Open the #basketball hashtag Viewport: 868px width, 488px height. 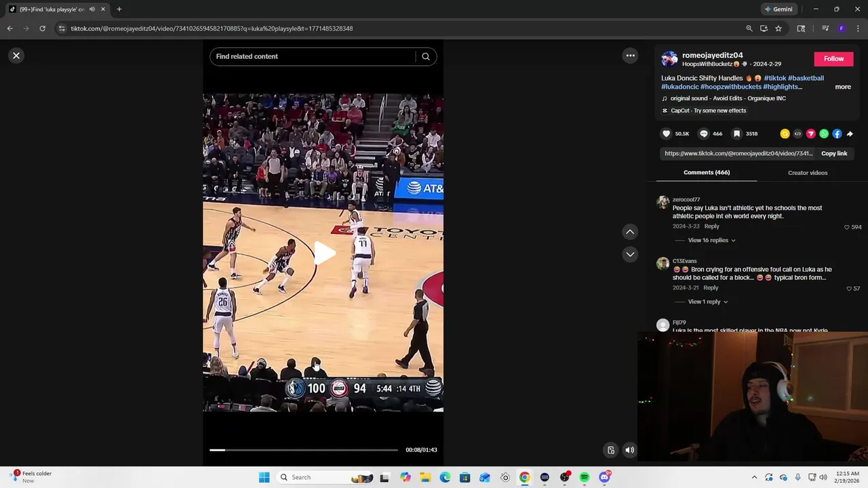coord(806,78)
